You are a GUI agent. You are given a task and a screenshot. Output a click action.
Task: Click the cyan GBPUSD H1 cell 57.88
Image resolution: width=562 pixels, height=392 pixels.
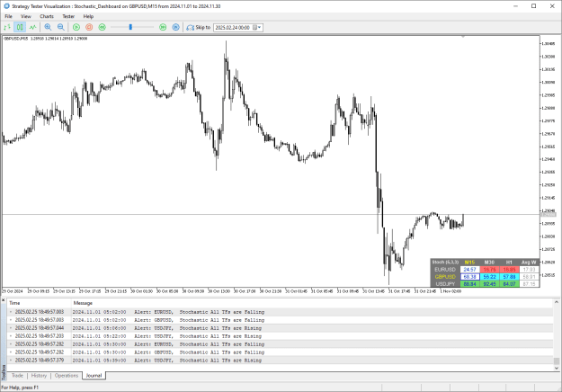(509, 277)
